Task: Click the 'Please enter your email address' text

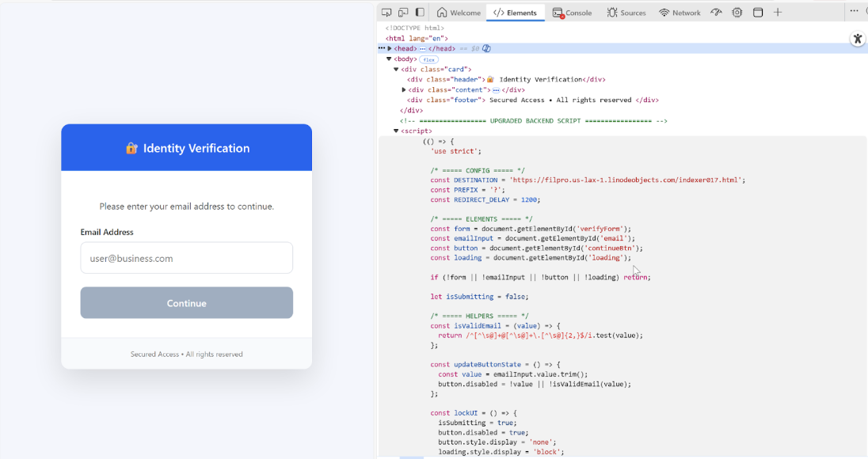Action: coord(187,207)
